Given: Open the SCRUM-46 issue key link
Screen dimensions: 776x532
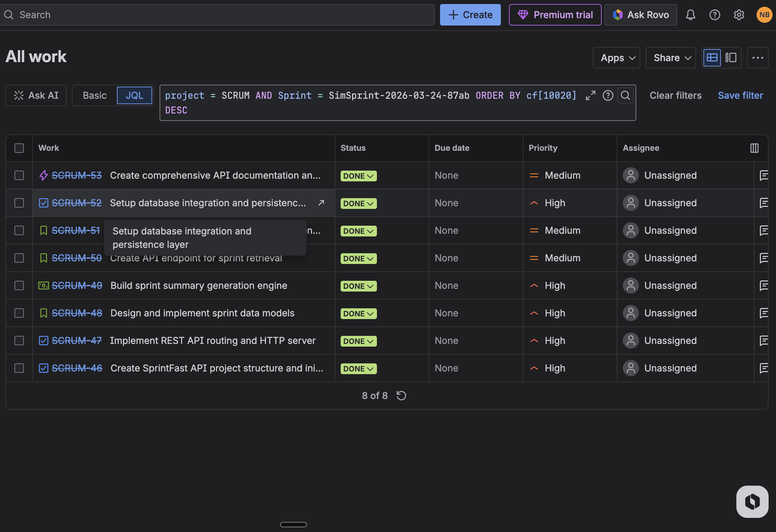Looking at the screenshot, I should (77, 368).
